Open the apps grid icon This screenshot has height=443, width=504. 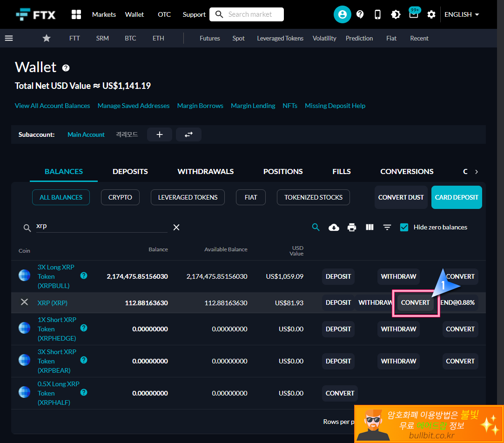[76, 14]
